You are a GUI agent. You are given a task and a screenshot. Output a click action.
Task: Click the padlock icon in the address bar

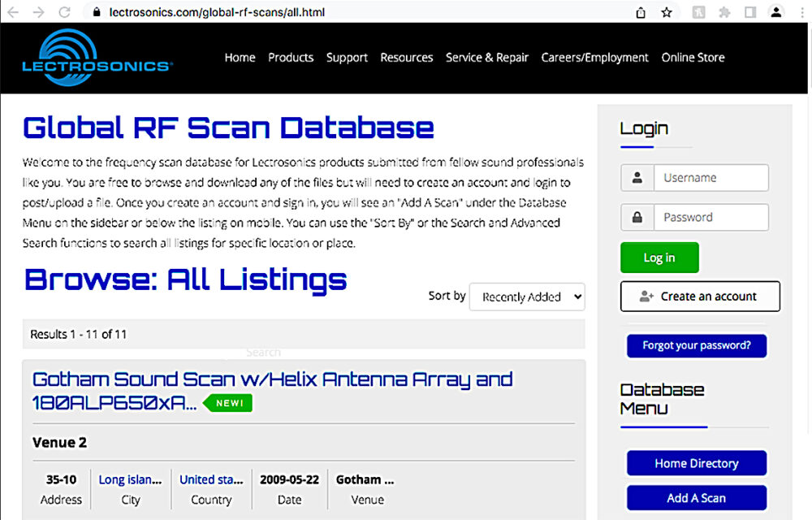[x=97, y=13]
